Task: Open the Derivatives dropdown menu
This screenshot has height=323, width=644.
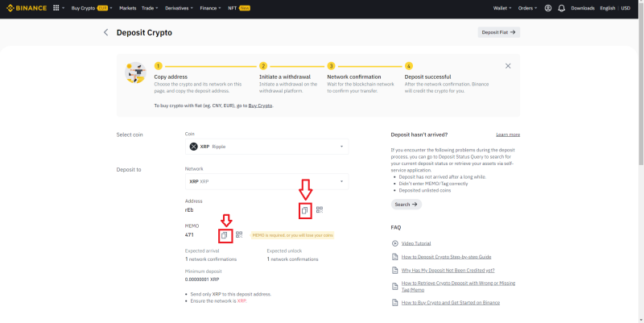Action: pos(179,8)
